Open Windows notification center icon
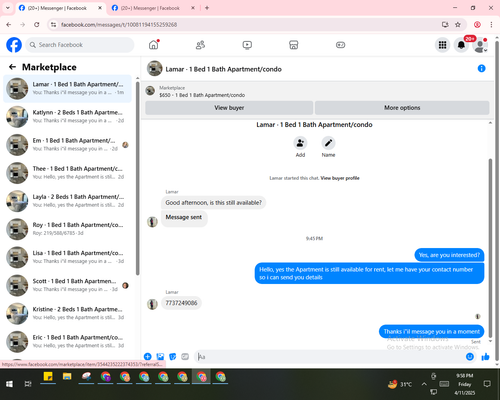 (487, 384)
